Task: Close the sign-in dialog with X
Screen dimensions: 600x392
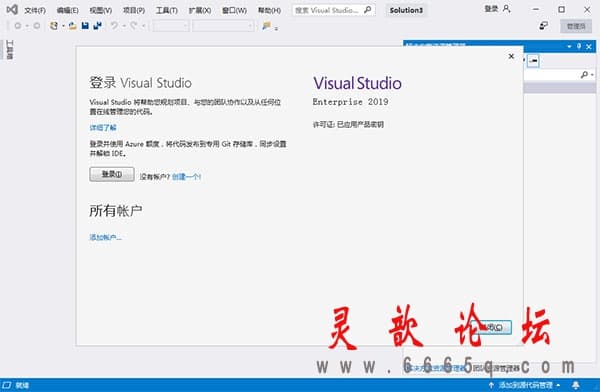Action: pos(511,56)
